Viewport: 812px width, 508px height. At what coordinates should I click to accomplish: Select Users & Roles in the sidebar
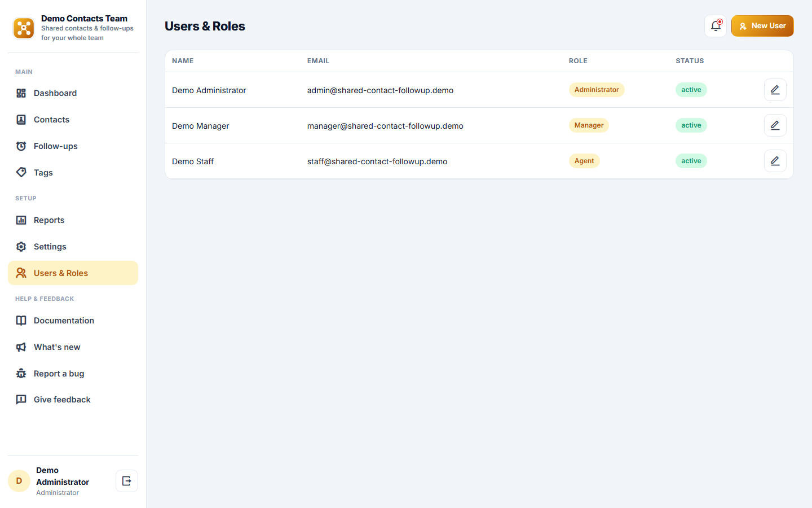point(73,273)
